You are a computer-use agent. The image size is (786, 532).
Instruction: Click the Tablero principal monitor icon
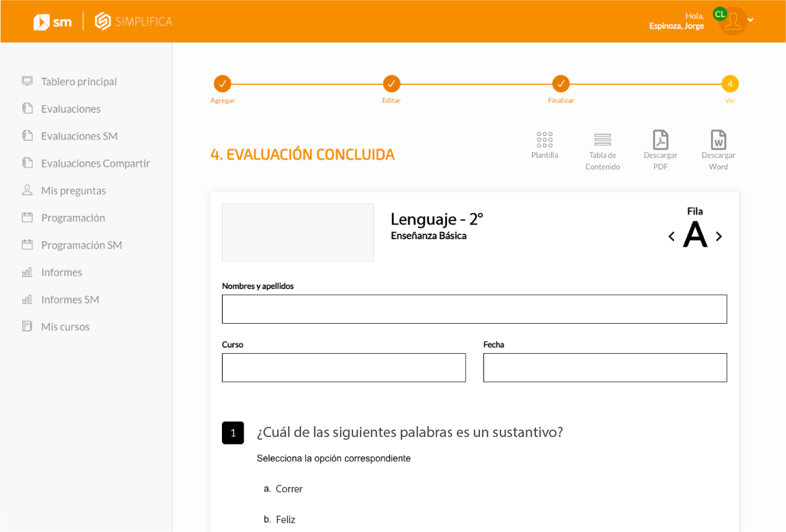coord(27,81)
